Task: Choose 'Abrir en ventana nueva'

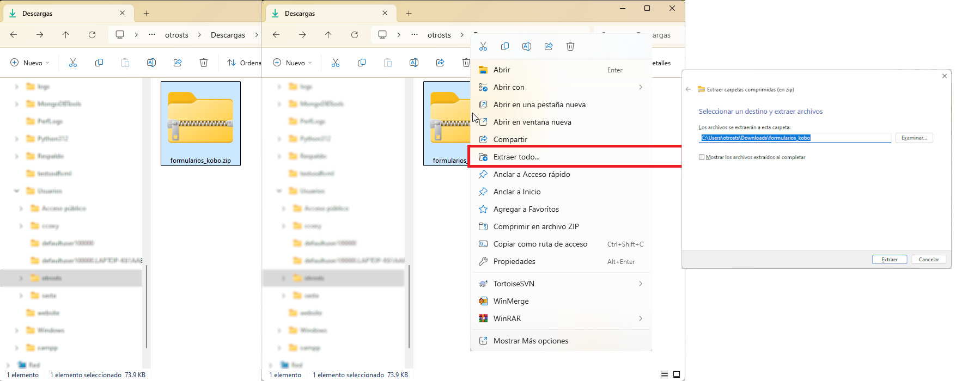Action: [561, 122]
